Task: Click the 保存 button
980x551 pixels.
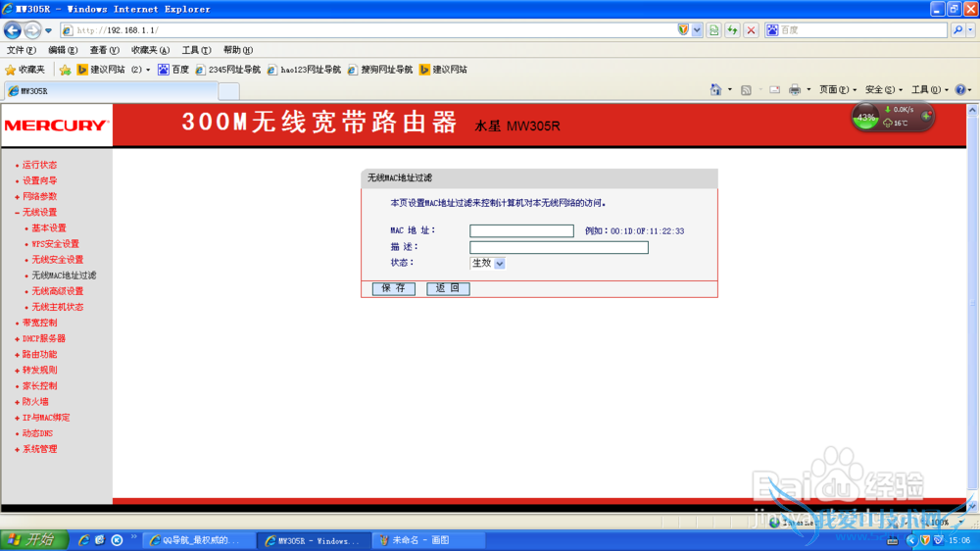Action: pos(394,288)
